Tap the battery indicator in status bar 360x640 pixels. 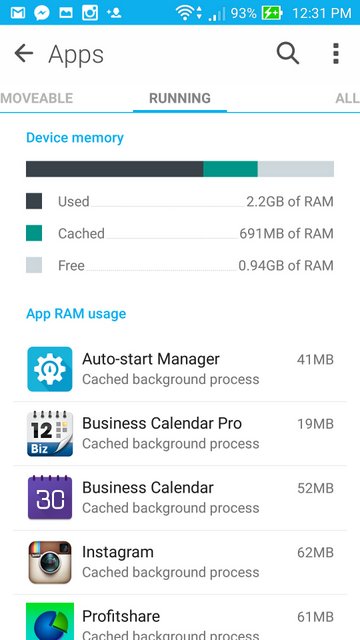272,13
